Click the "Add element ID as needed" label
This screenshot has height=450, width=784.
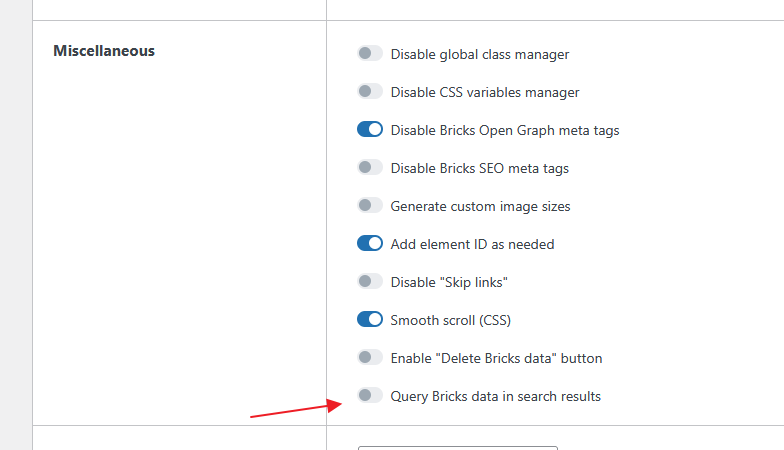[472, 244]
